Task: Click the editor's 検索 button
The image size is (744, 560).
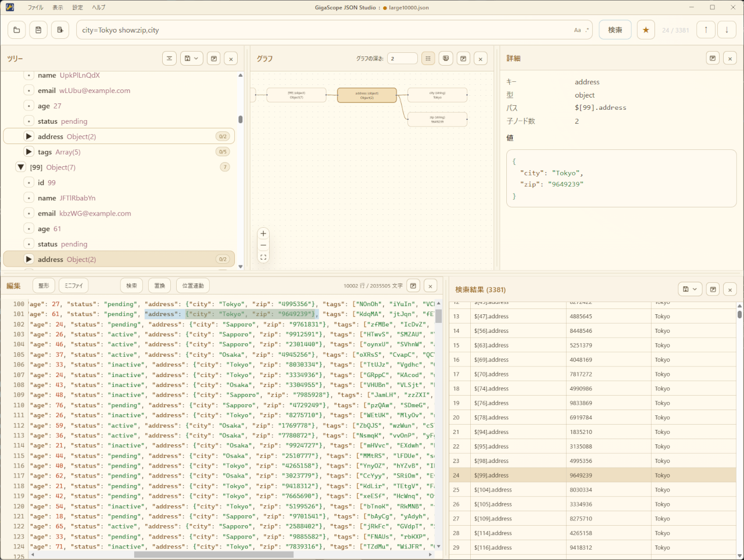Action: [x=132, y=286]
